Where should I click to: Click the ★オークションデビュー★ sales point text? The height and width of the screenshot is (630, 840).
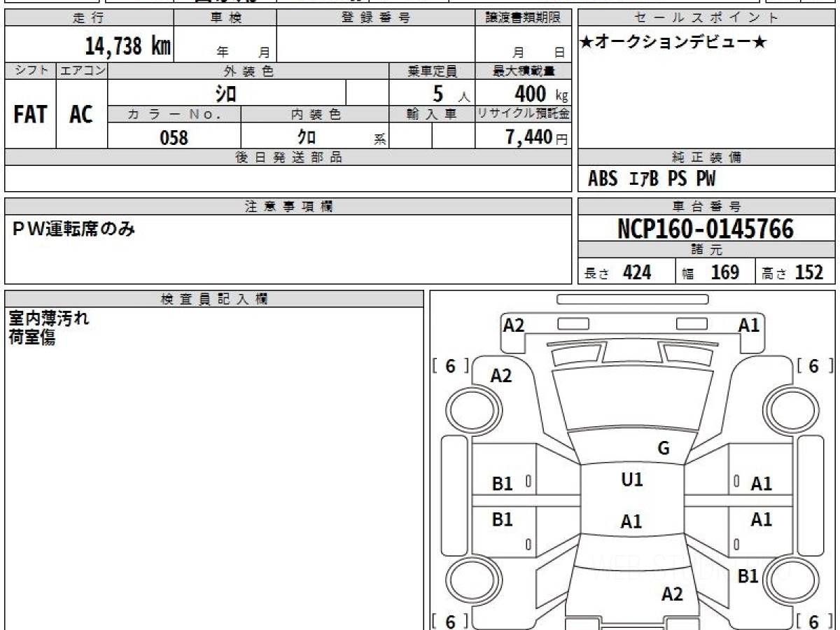point(673,43)
